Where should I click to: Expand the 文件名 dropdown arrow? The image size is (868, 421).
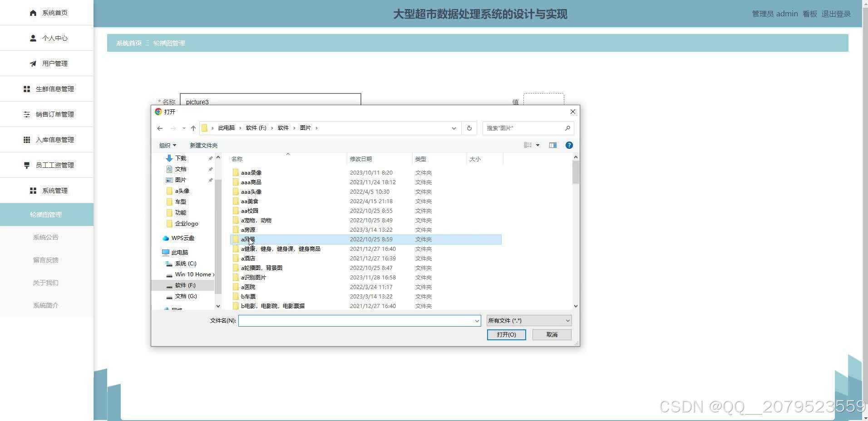pos(477,321)
